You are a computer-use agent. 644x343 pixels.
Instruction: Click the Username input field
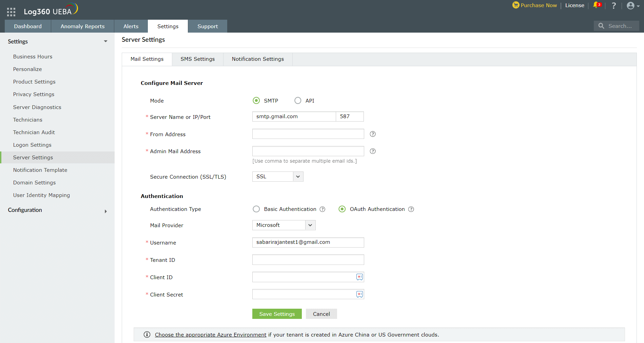pos(308,242)
